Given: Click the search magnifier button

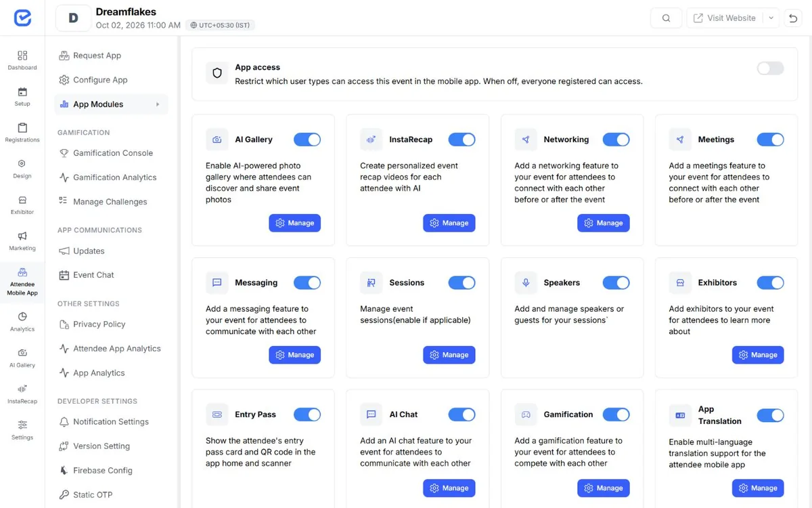Looking at the screenshot, I should point(666,18).
